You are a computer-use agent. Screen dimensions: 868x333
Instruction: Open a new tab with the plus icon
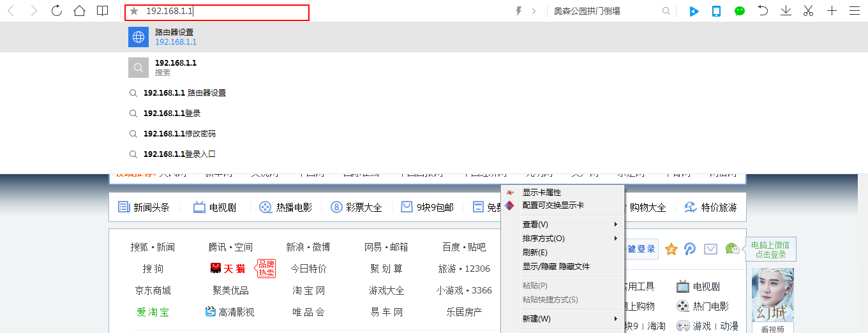[832, 11]
